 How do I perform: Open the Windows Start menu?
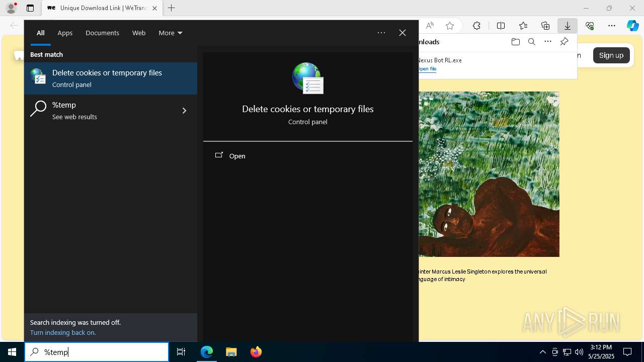click(x=12, y=352)
